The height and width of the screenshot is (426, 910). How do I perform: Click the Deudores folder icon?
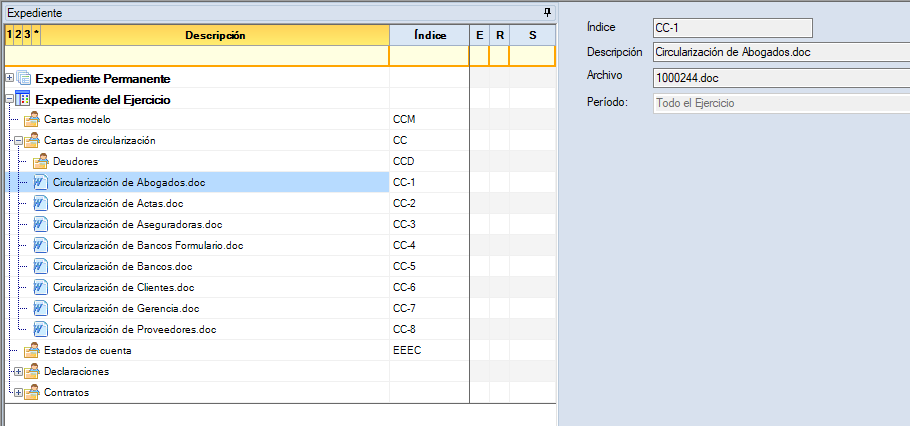click(x=40, y=161)
